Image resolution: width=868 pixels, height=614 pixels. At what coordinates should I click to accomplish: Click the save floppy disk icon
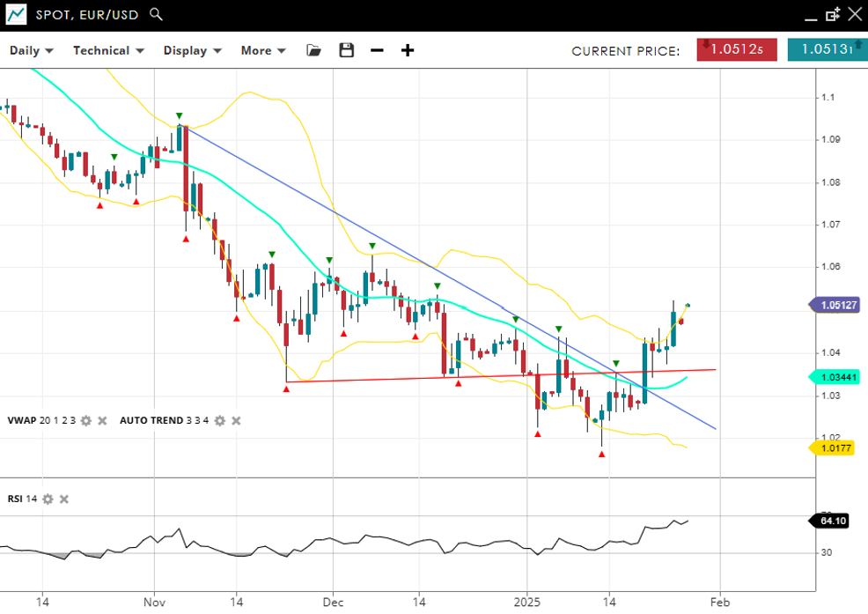pyautogui.click(x=346, y=50)
